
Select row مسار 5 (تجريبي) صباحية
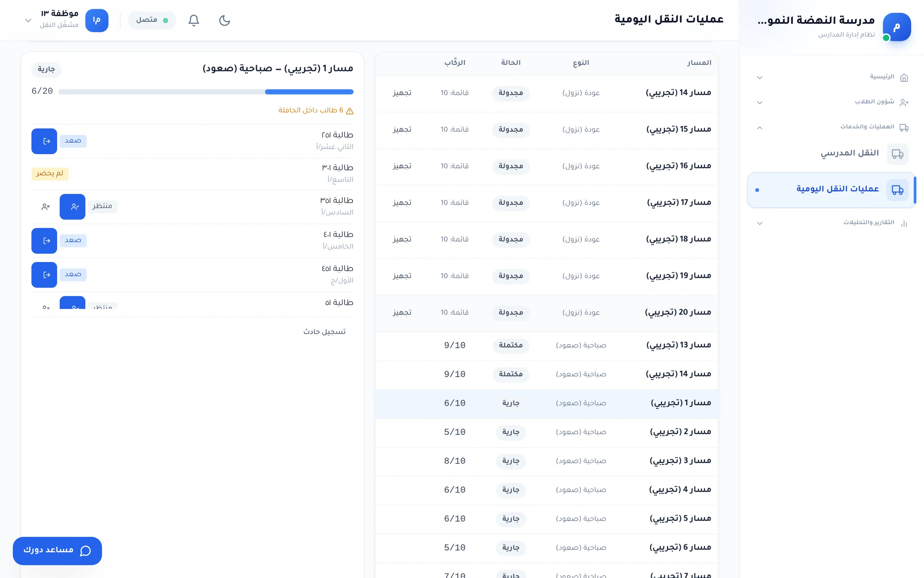click(547, 519)
